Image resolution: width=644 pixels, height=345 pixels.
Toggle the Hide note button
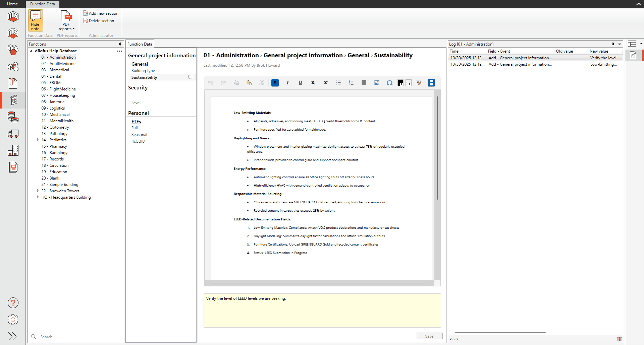click(x=35, y=20)
